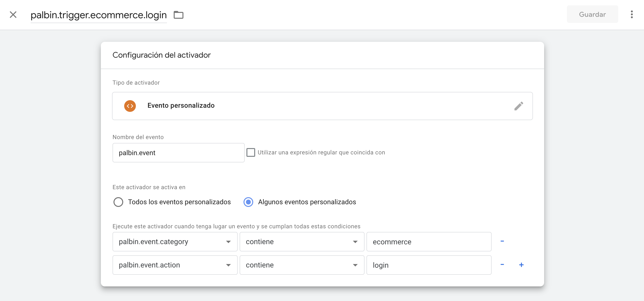
Task: Click the Tipo de activador label
Action: (x=136, y=83)
